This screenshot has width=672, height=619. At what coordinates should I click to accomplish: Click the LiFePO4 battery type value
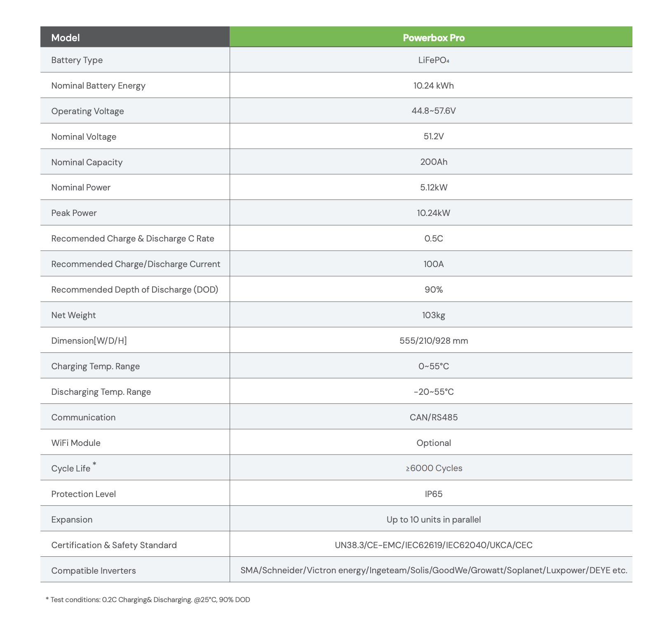pyautogui.click(x=433, y=60)
